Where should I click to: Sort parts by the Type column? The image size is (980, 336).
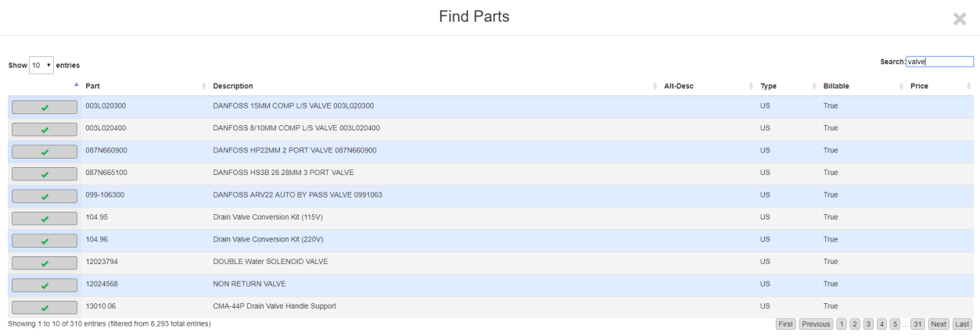click(768, 86)
